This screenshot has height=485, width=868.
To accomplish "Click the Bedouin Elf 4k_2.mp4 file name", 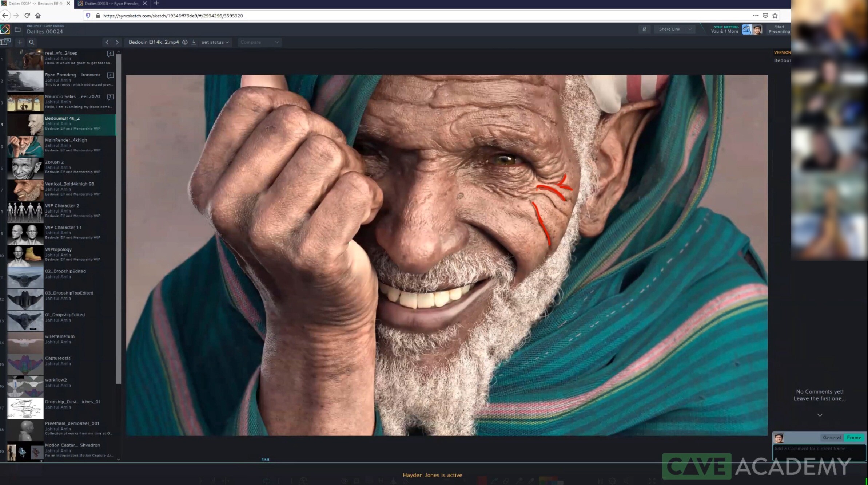I will 154,42.
